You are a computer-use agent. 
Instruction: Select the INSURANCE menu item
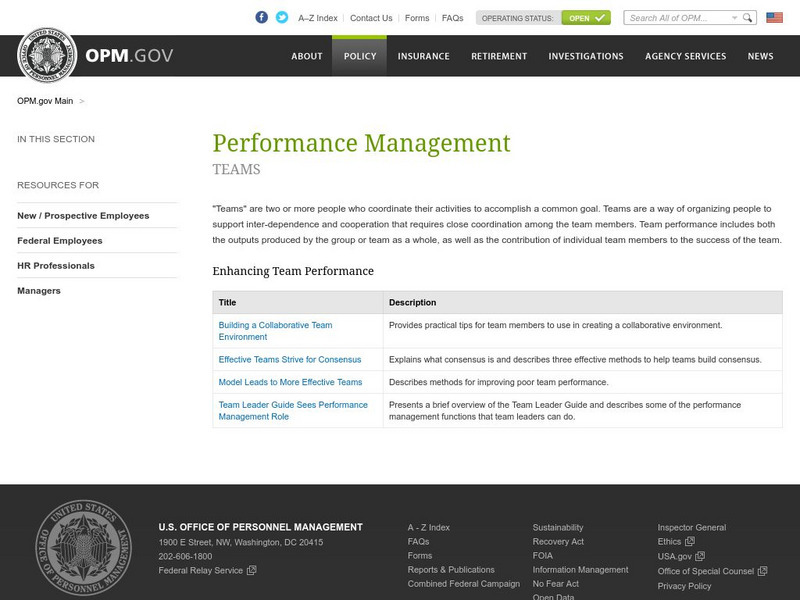tap(424, 56)
